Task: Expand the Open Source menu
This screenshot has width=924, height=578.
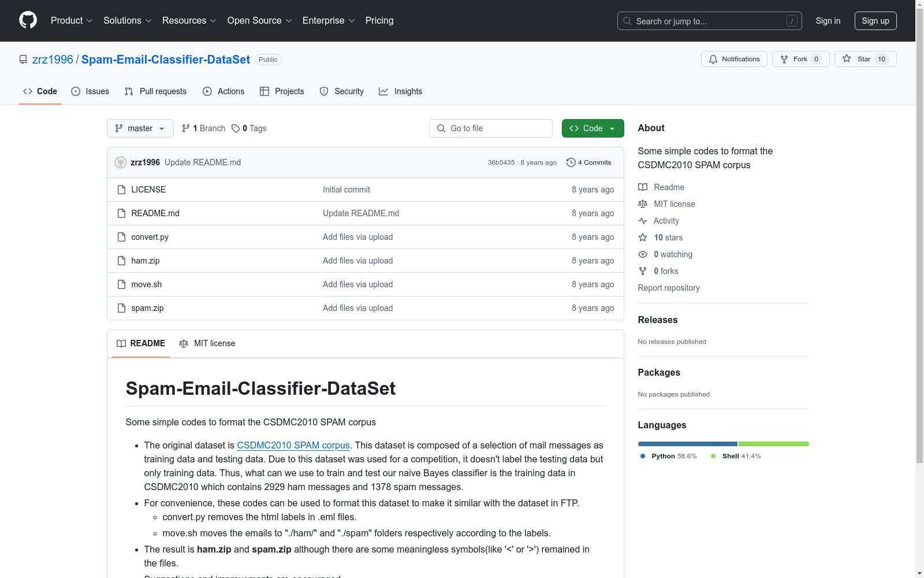Action: [x=260, y=21]
